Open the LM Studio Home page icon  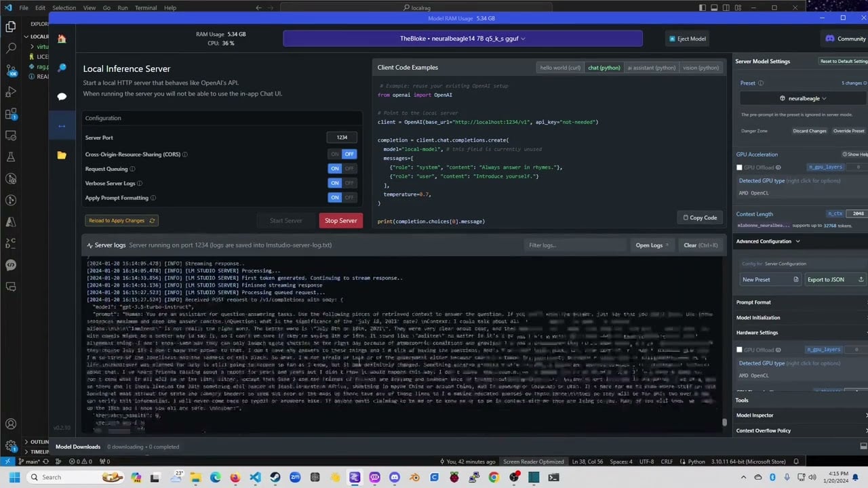[x=62, y=39]
